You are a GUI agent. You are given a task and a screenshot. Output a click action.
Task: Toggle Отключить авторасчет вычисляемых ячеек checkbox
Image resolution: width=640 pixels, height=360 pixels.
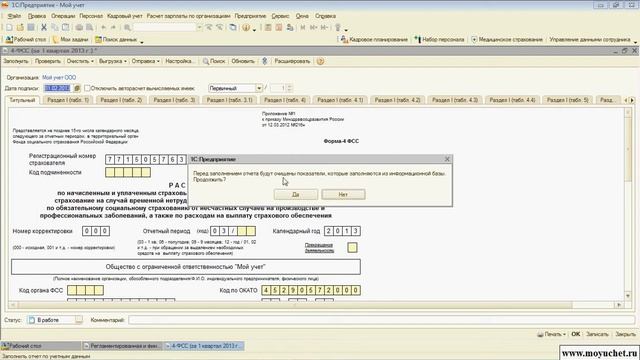(87, 88)
